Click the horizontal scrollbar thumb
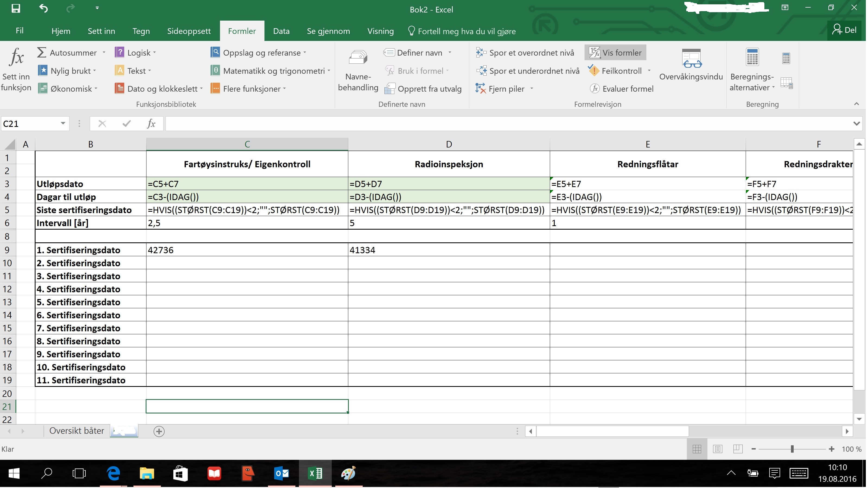This screenshot has width=868, height=488. pyautogui.click(x=612, y=431)
